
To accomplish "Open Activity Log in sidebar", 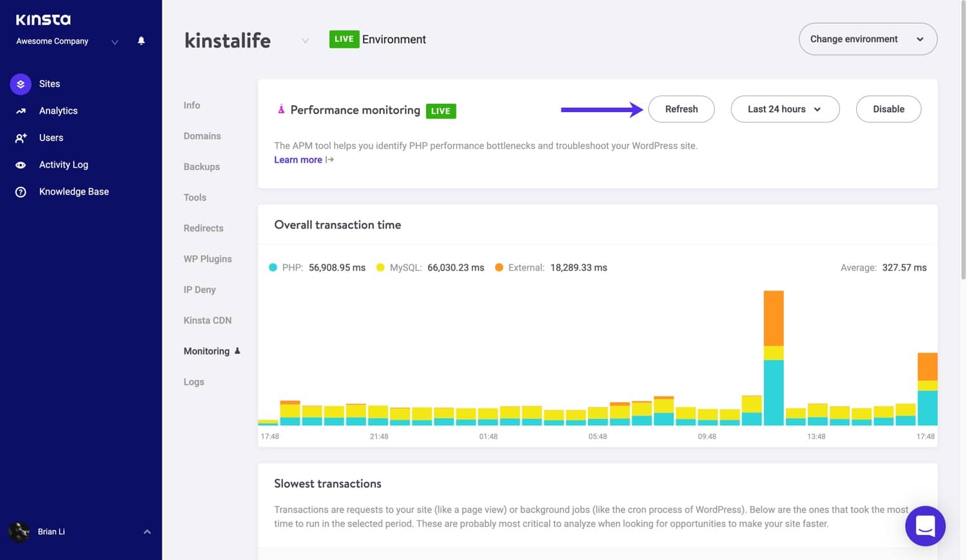I will click(x=63, y=165).
